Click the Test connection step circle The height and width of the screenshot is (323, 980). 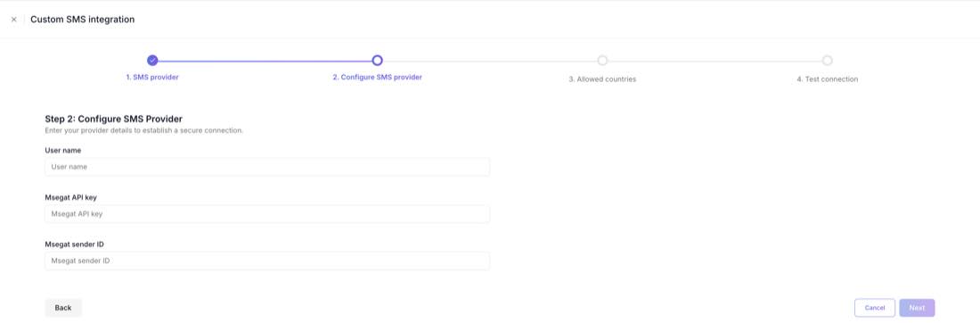click(x=827, y=61)
